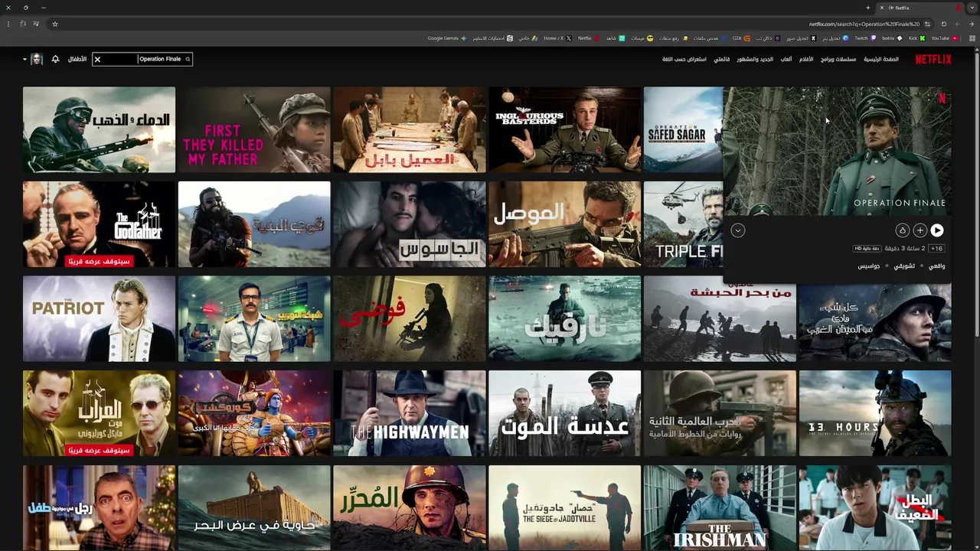Open the الأفلام (Movies) menu item

806,59
